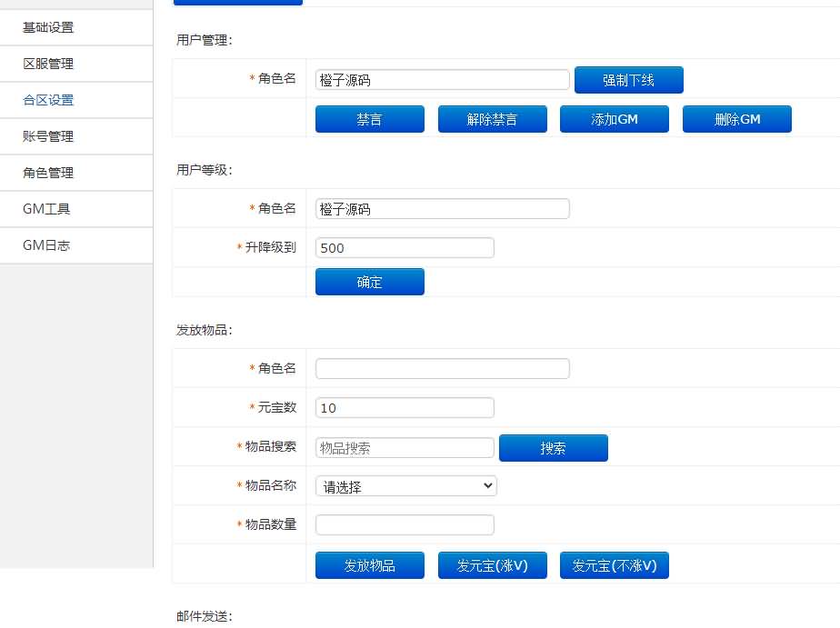Open the 物品名称 item name dropdown

(404, 485)
